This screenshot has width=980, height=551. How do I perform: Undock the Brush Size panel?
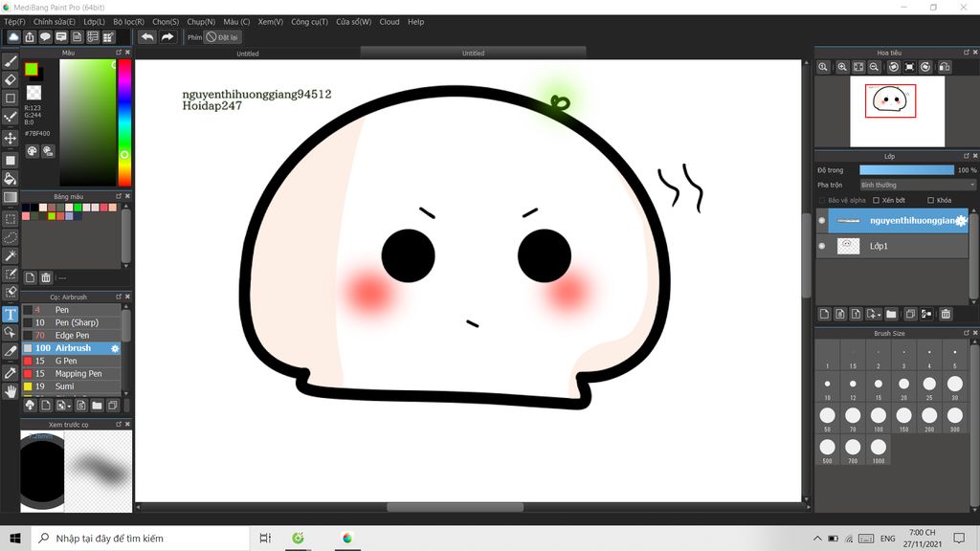point(967,333)
